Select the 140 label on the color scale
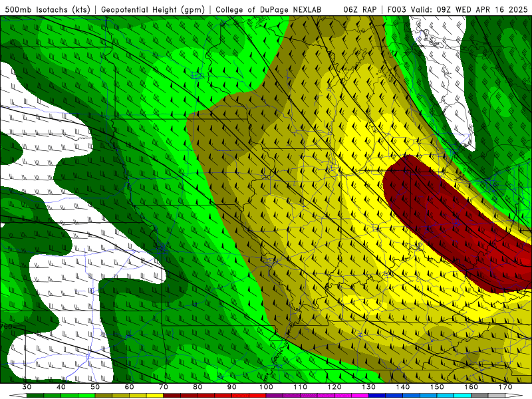The height and width of the screenshot is (399, 532). (x=403, y=387)
